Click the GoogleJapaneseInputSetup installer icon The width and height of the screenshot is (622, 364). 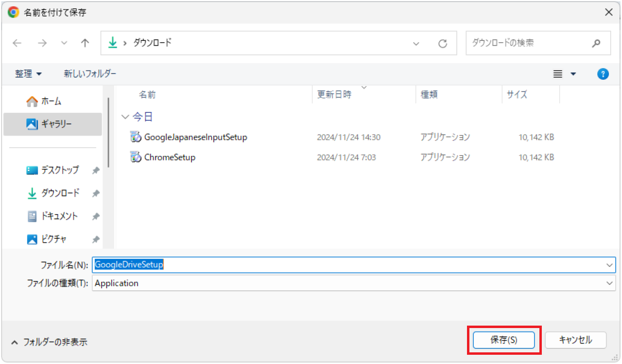[136, 137]
